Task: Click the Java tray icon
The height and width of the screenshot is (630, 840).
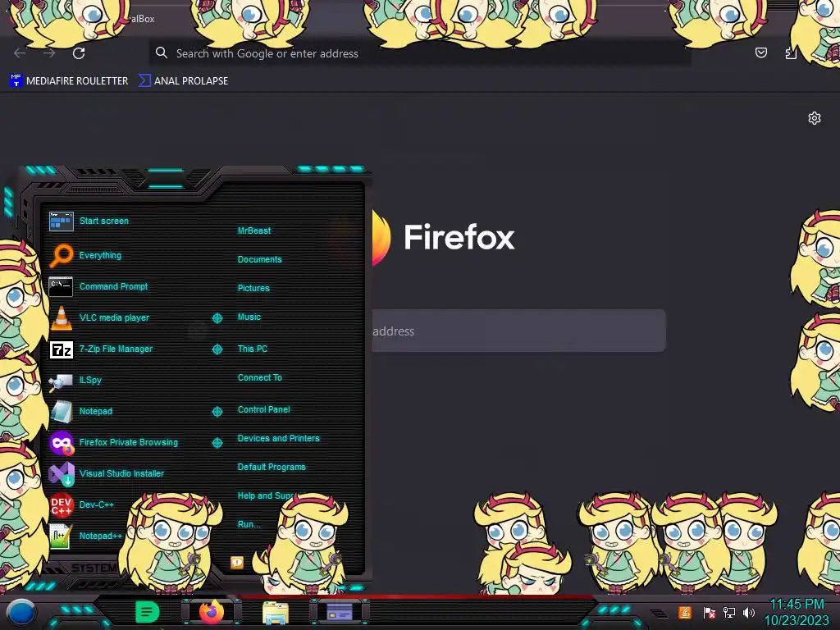Action: pyautogui.click(x=685, y=612)
